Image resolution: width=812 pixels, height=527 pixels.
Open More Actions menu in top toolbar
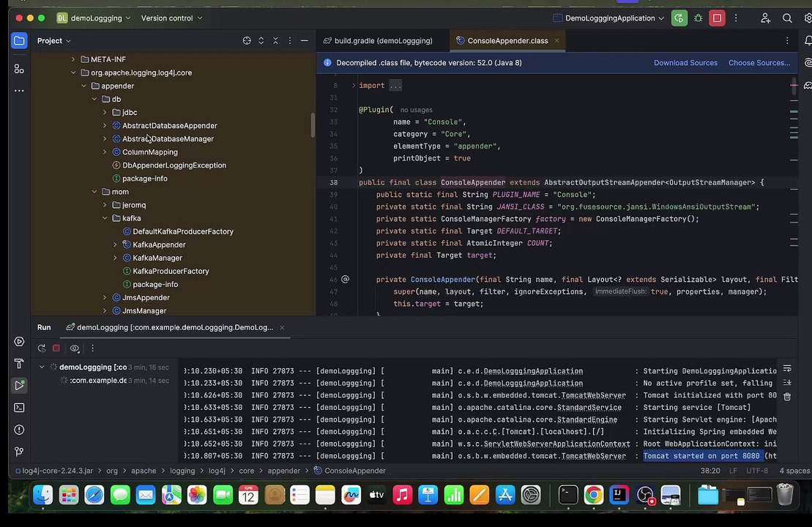pos(736,18)
